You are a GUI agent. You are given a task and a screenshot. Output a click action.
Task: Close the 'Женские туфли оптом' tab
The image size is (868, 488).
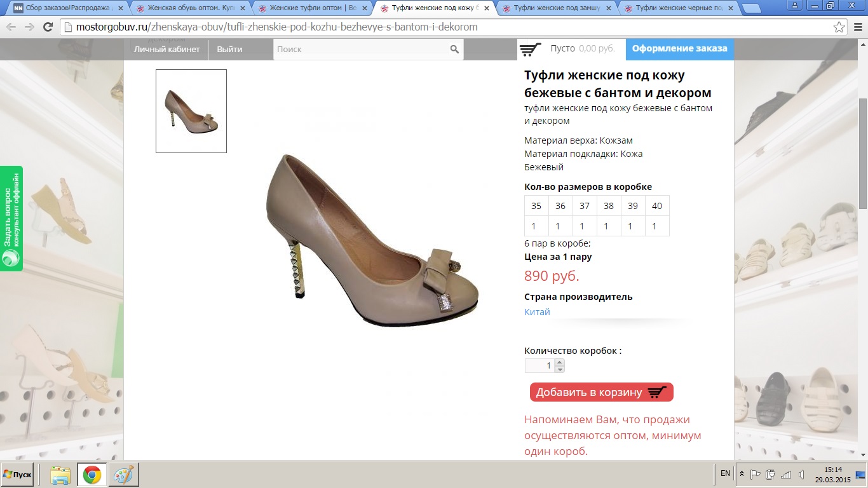click(x=364, y=9)
